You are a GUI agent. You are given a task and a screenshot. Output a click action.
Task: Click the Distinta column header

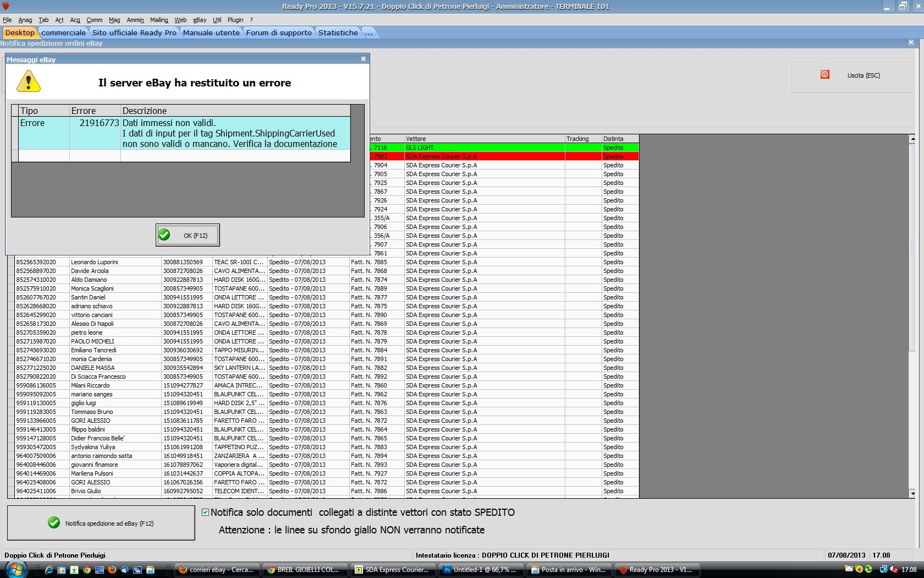click(620, 139)
